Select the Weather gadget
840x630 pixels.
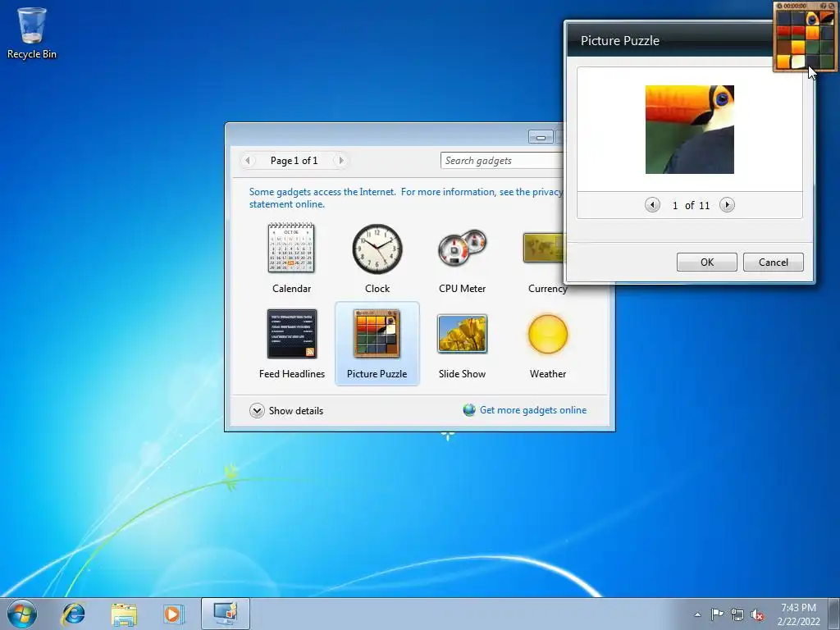547,344
